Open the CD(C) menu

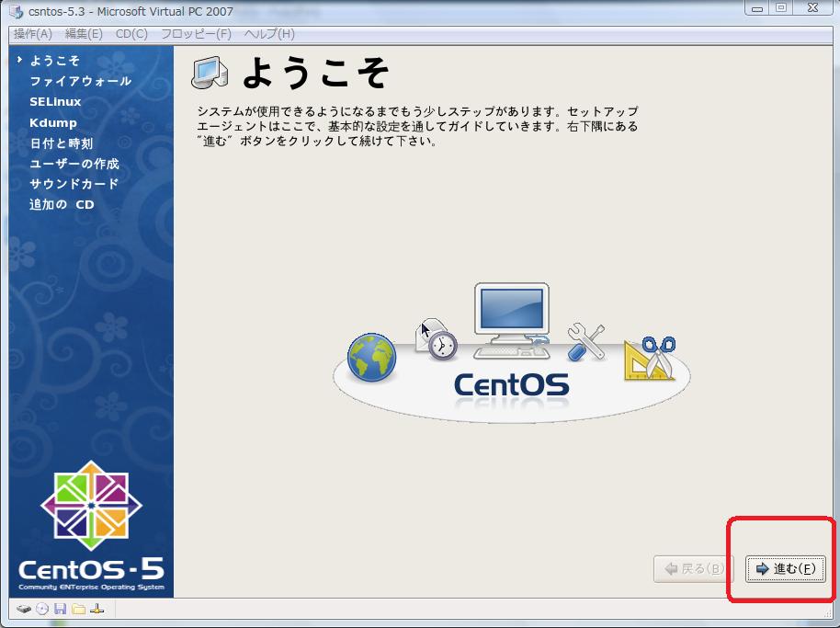[x=131, y=34]
